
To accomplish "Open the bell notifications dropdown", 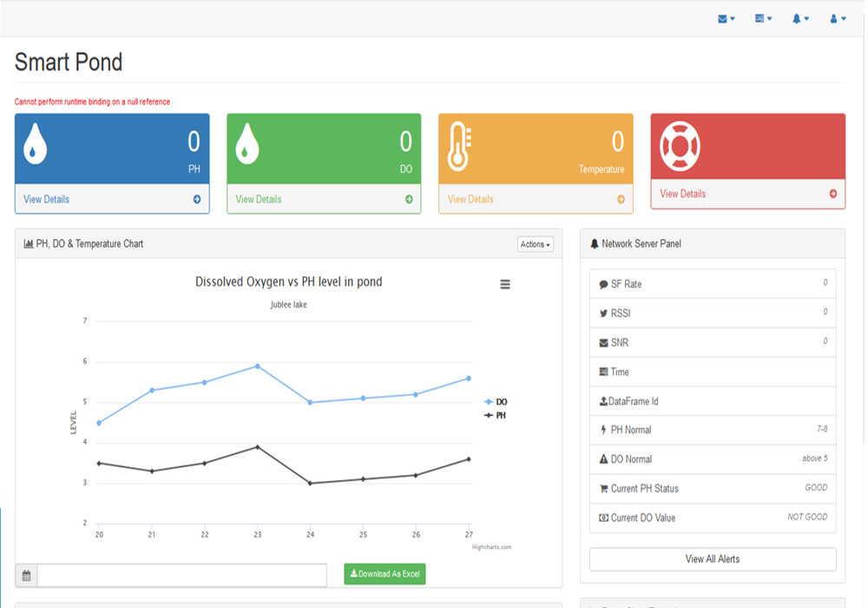I will coord(800,18).
